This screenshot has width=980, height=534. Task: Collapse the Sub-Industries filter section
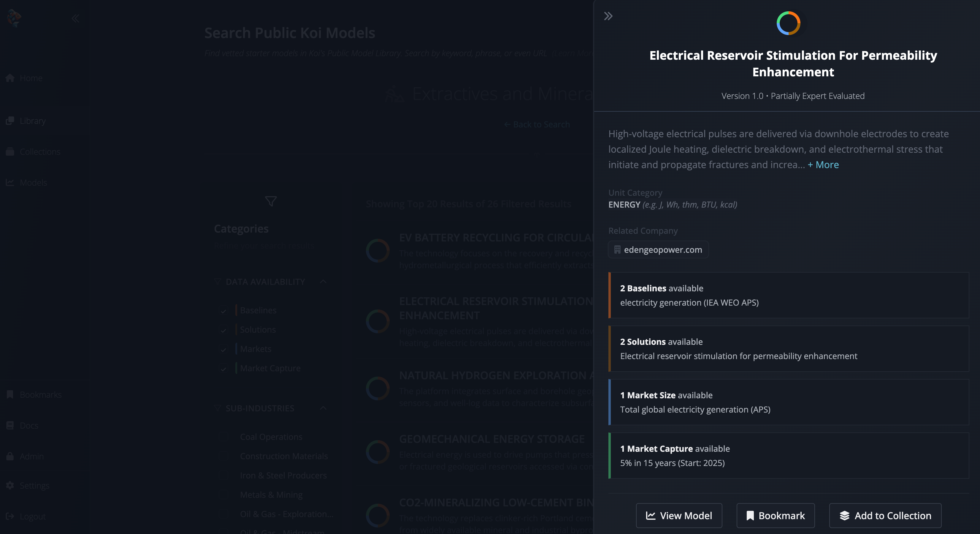(323, 408)
